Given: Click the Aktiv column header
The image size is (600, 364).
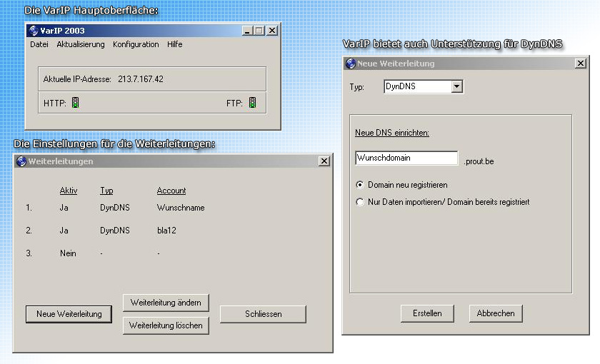Looking at the screenshot, I should coord(69,191).
